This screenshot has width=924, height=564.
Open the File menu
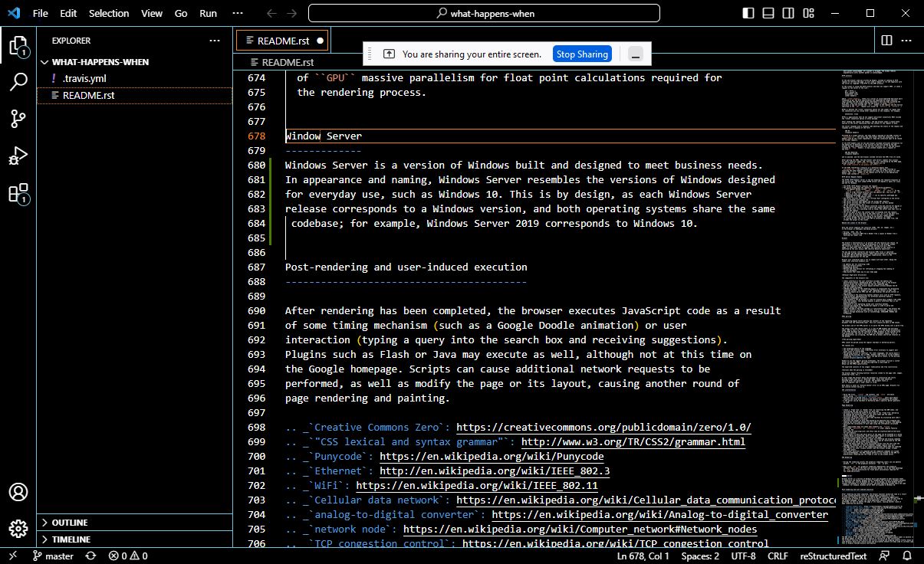[x=41, y=13]
